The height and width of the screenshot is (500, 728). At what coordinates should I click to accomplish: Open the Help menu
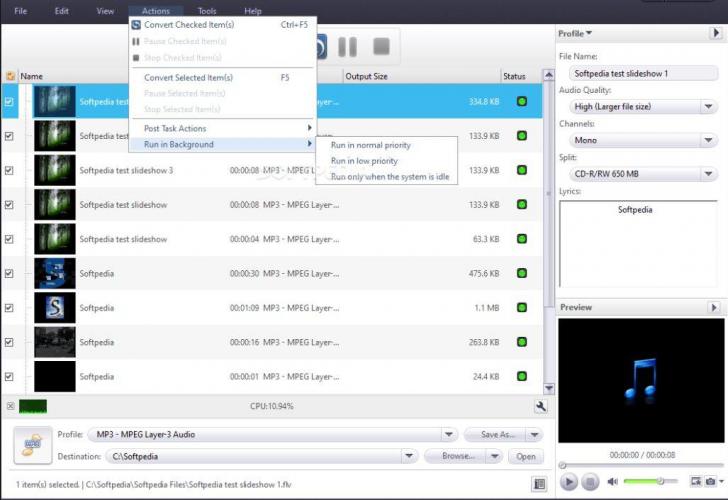coord(253,11)
